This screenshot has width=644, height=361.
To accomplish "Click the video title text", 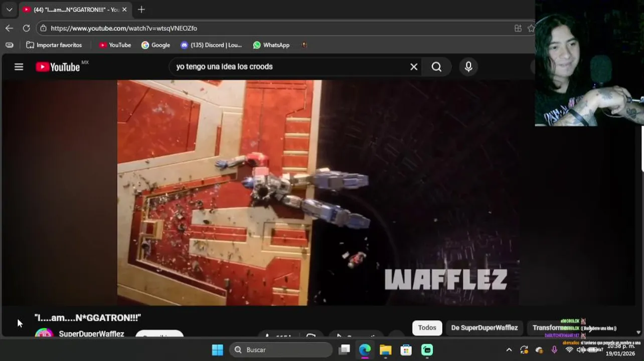I will point(88,318).
